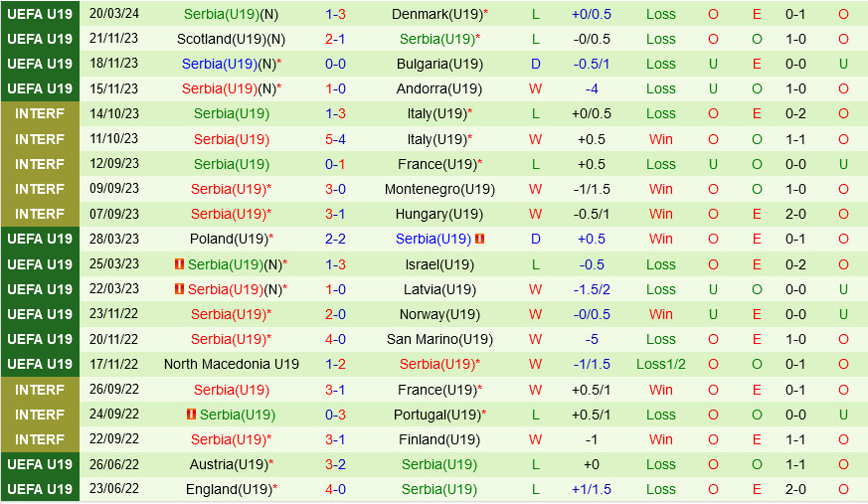Click the Montenegro(U19) team link
Image resolution: width=868 pixels, height=504 pixels.
click(x=438, y=189)
